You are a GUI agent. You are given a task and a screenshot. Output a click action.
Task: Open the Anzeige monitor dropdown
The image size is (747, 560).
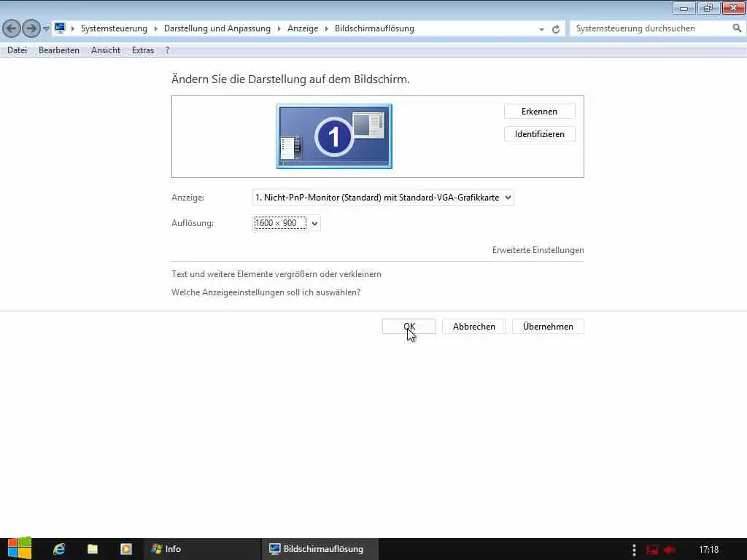coord(383,198)
